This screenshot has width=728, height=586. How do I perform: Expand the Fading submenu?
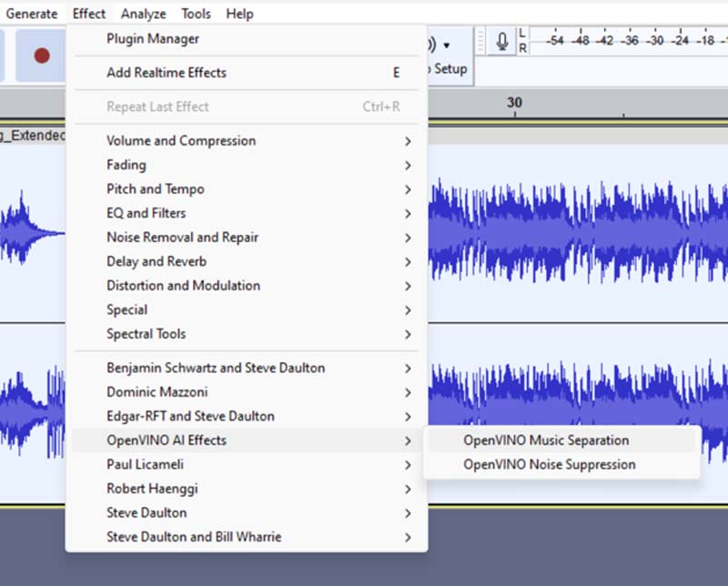[x=247, y=165]
